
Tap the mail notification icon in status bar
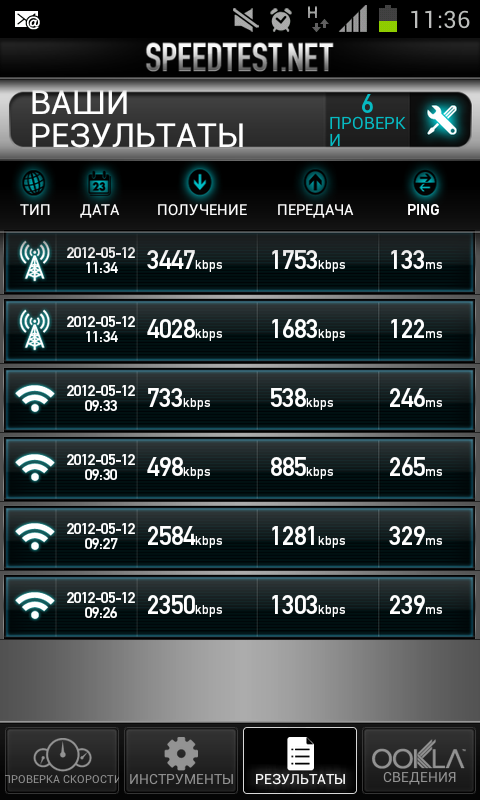[27, 20]
